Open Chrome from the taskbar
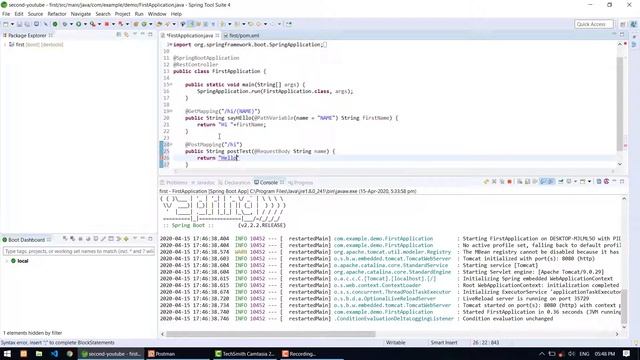 [x=70, y=353]
